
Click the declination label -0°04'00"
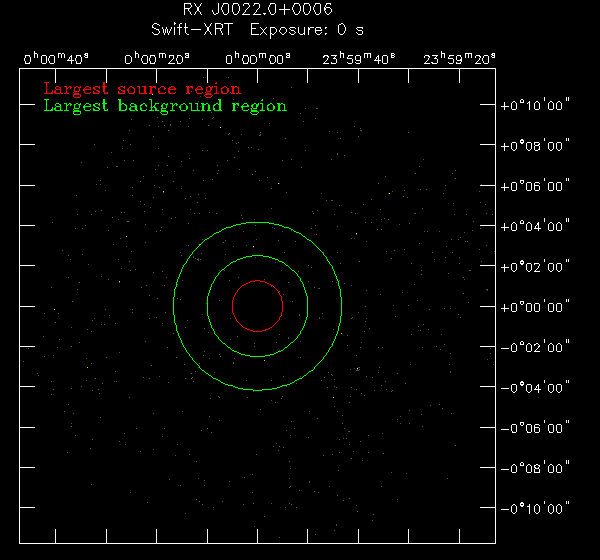point(535,387)
